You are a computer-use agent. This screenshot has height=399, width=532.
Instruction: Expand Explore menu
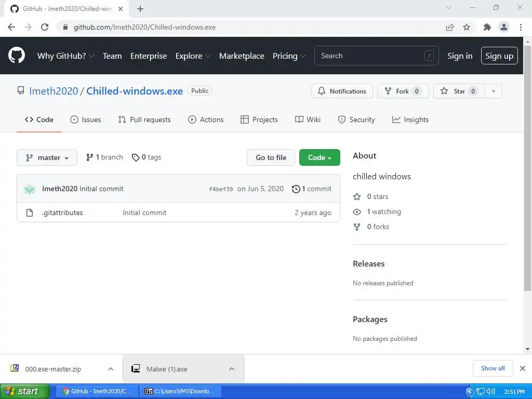click(x=193, y=56)
